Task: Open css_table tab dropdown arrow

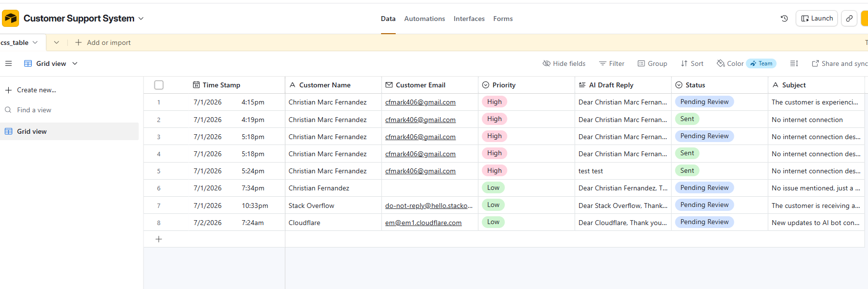Action: tap(35, 42)
